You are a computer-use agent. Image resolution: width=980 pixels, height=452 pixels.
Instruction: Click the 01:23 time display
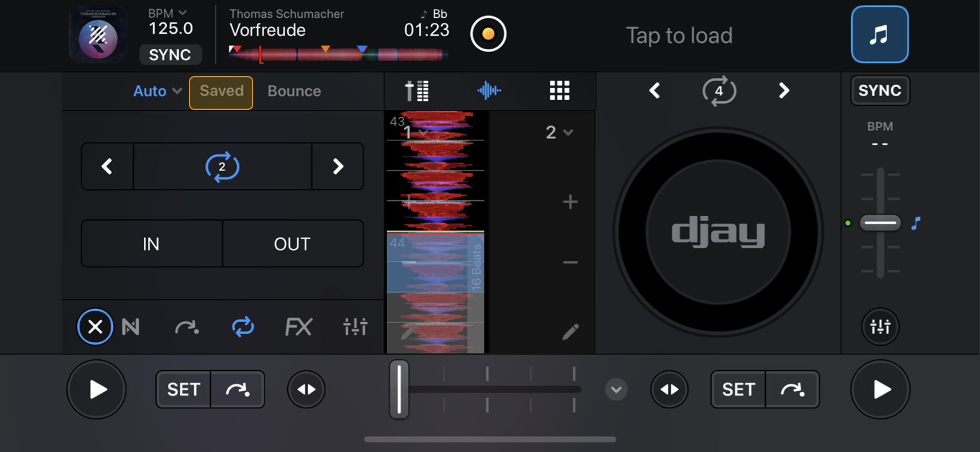point(427,30)
